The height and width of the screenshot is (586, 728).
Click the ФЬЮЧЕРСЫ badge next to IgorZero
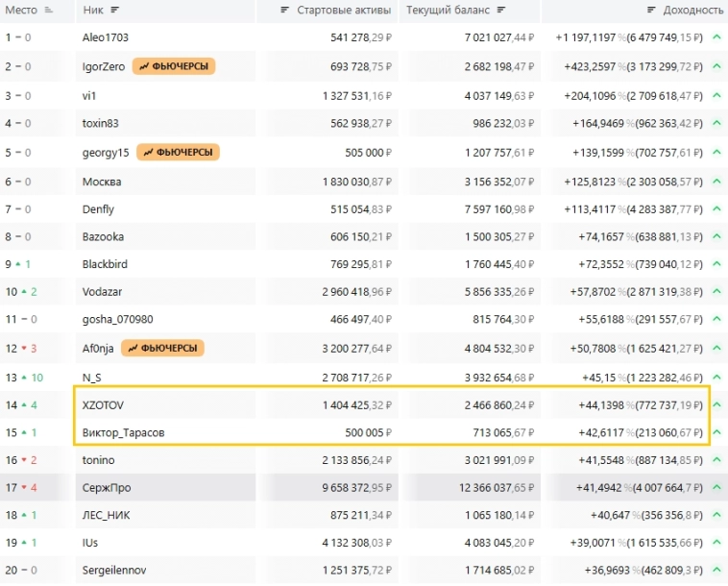click(x=174, y=66)
